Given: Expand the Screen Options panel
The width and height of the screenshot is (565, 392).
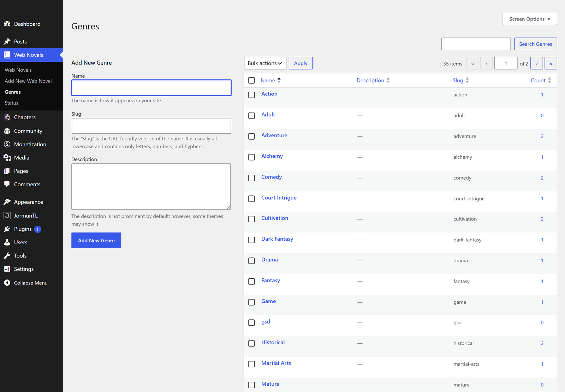Looking at the screenshot, I should pyautogui.click(x=530, y=19).
